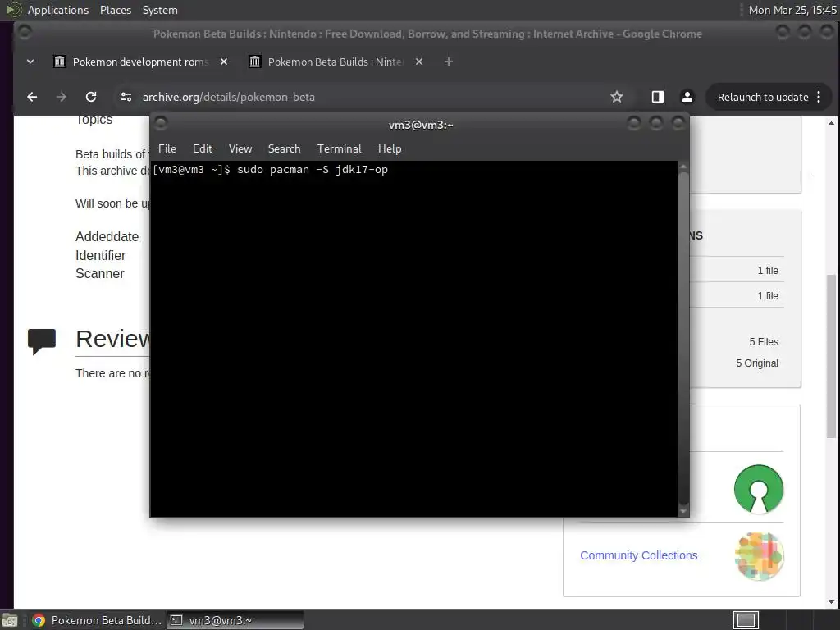Click the terminal window menu button in the title bar
Viewport: 840px width, 630px height.
[x=161, y=124]
